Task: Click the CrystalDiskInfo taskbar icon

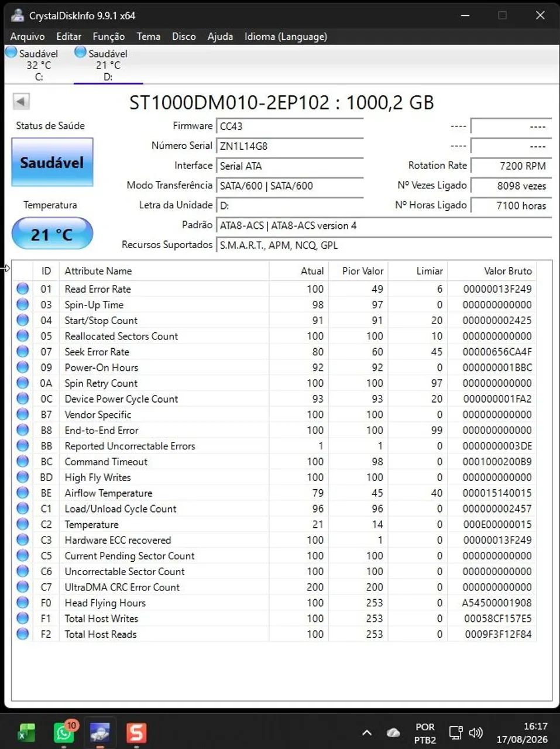Action: pos(99,733)
